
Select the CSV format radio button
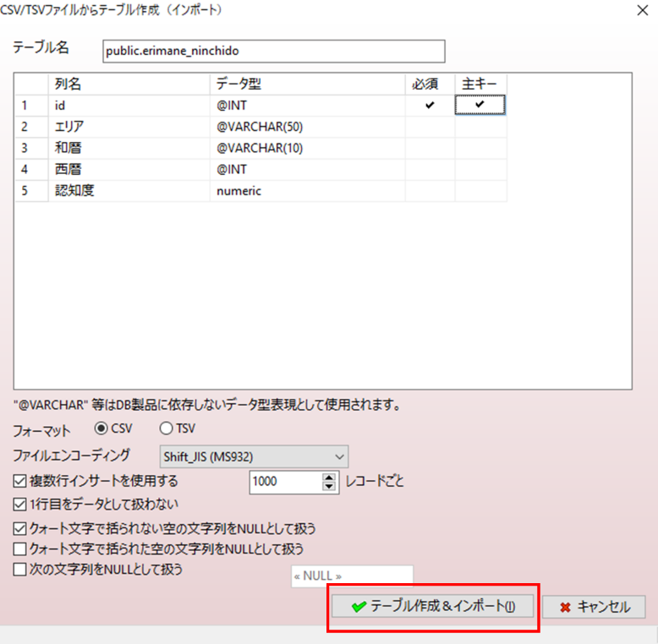[101, 428]
